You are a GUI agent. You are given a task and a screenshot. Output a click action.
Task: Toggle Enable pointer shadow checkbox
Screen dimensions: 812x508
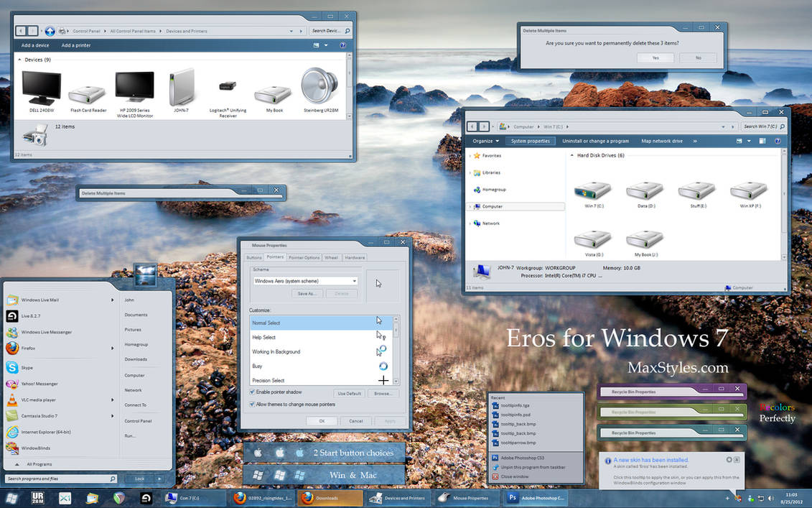(x=252, y=392)
